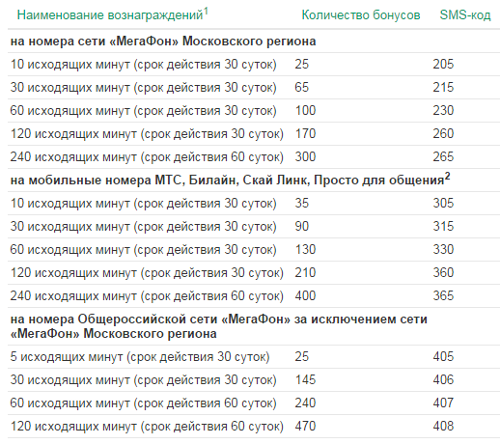Click SMS code 406 cell
500x442 pixels.
tap(443, 380)
